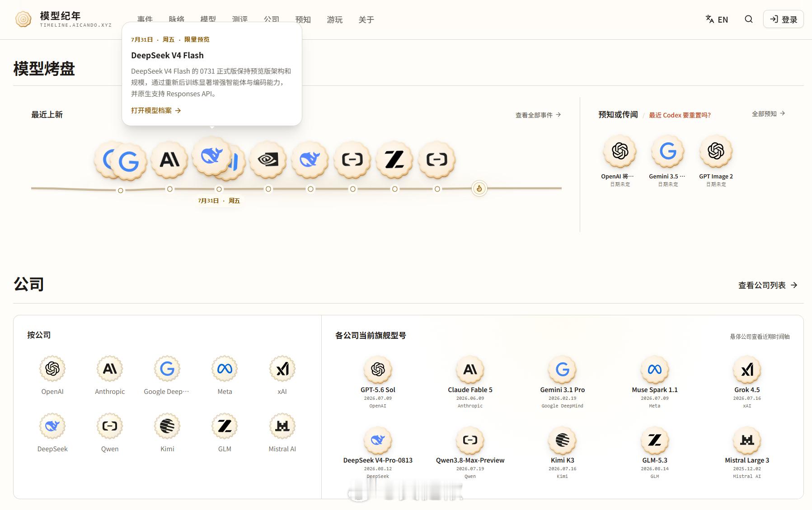
Task: Click the flame marker on the timeline
Action: [x=479, y=188]
